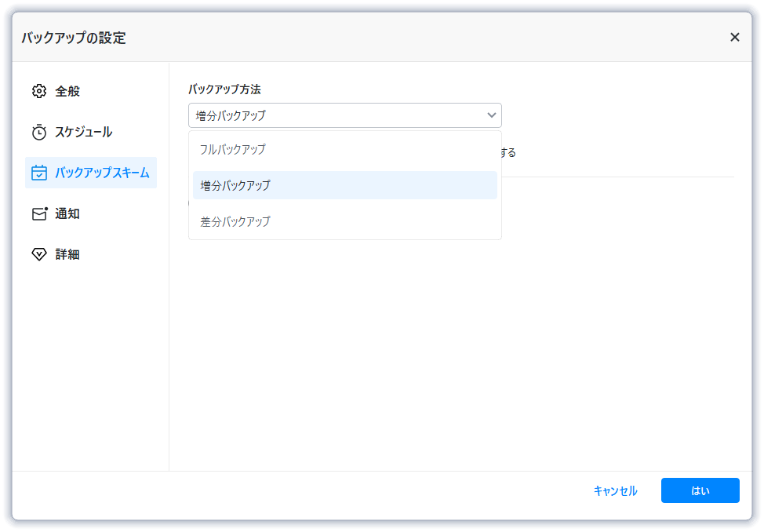Go to the 通知 tab label
This screenshot has height=532, width=764.
(x=67, y=213)
